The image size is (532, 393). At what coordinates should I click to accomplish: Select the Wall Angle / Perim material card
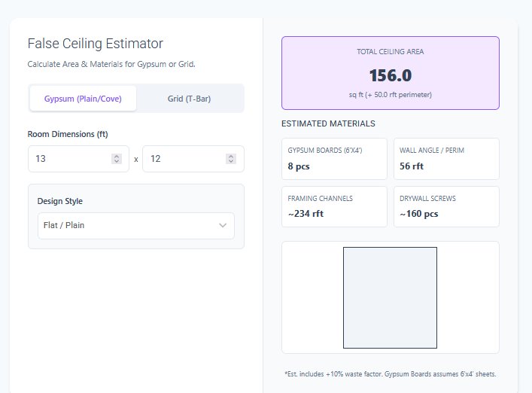(445, 158)
